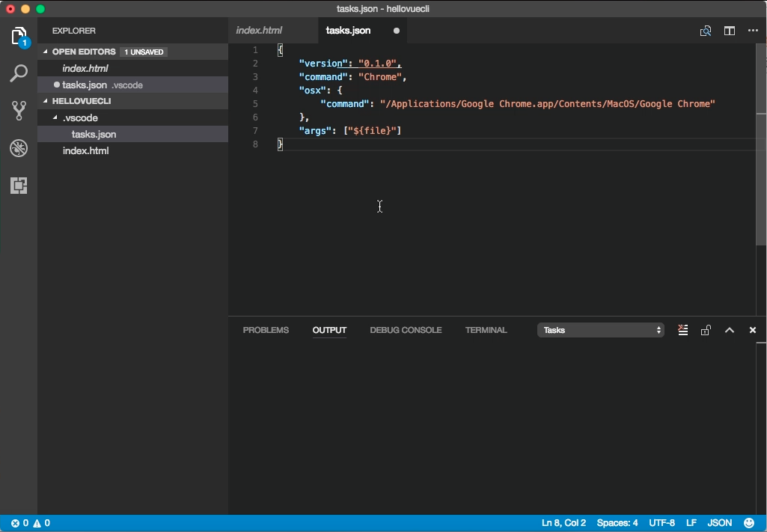Screen dimensions: 767x532
Task: Open the Debug view icon
Action: tap(19, 148)
